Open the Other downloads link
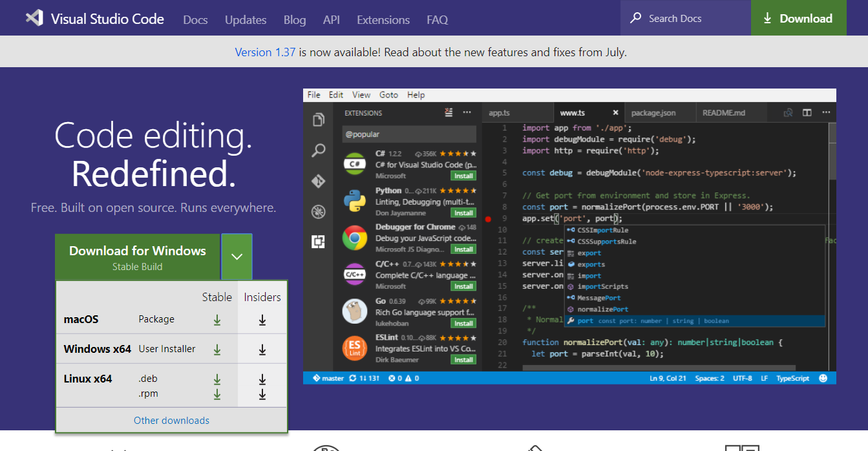 pyautogui.click(x=171, y=421)
